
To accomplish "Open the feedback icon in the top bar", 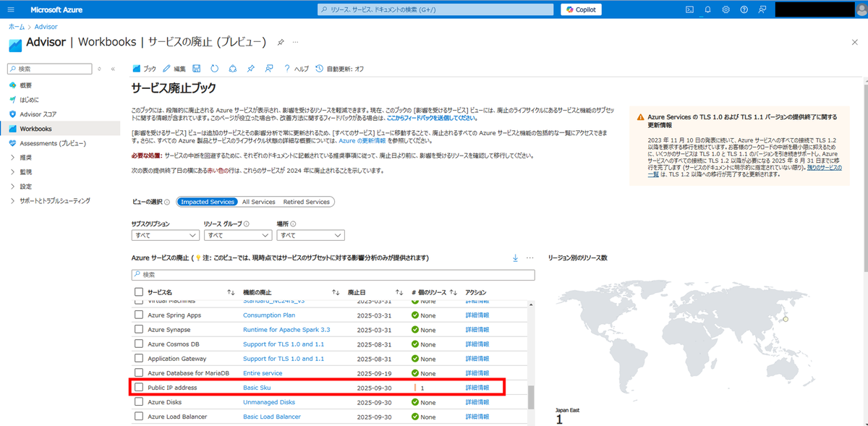I will coord(762,9).
